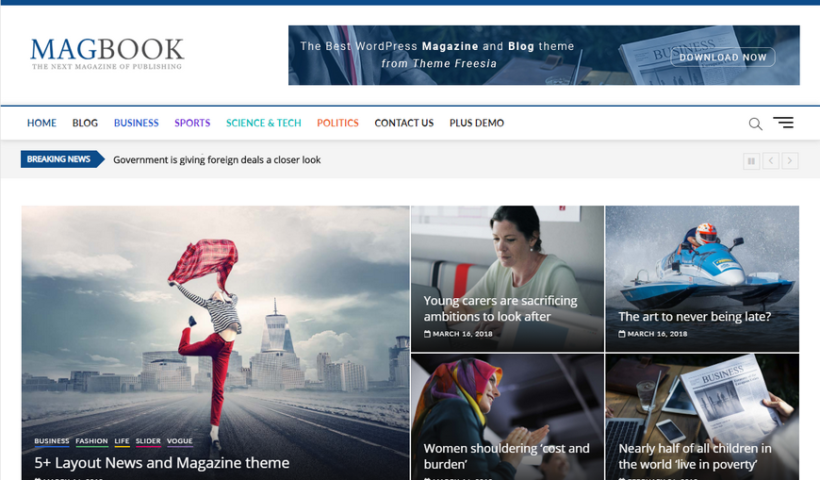Click the Download Now banner button
The width and height of the screenshot is (820, 480).
pos(723,57)
